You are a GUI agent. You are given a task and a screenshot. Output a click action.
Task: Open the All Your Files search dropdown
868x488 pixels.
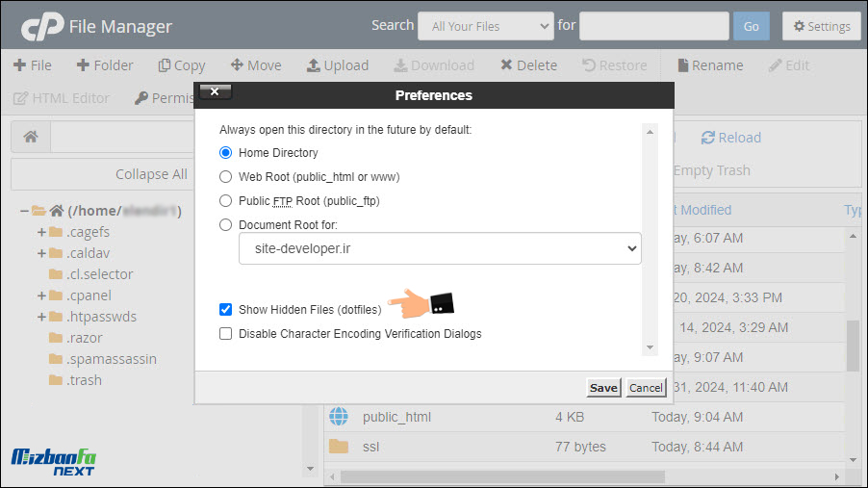click(485, 26)
